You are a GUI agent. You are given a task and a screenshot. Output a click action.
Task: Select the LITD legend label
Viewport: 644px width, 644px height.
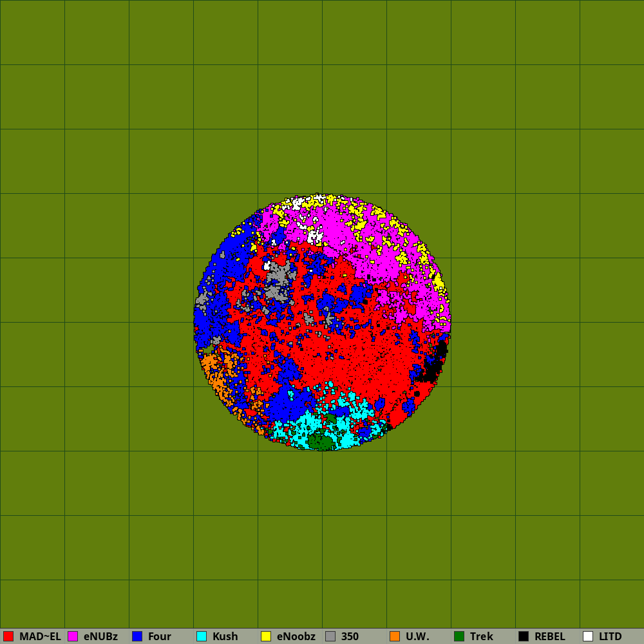610,636
